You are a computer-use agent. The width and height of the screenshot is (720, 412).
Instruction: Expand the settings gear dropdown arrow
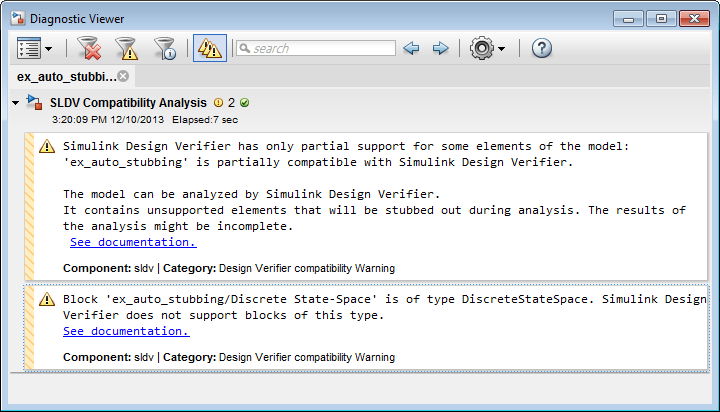point(501,49)
